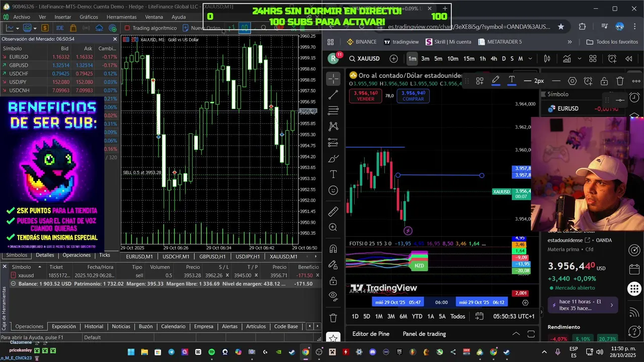Open the text annotation tool in left toolbar
This screenshot has height=362, width=644.
[x=333, y=174]
